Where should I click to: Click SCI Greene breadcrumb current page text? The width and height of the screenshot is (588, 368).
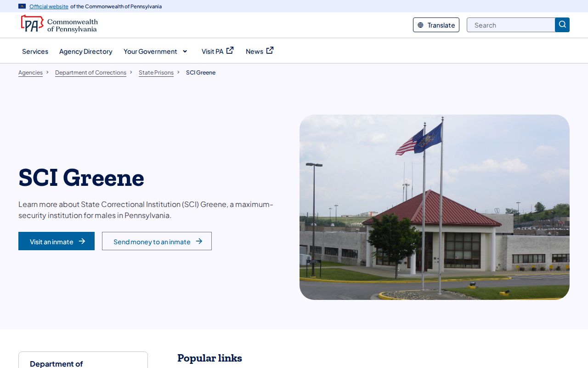(x=201, y=73)
